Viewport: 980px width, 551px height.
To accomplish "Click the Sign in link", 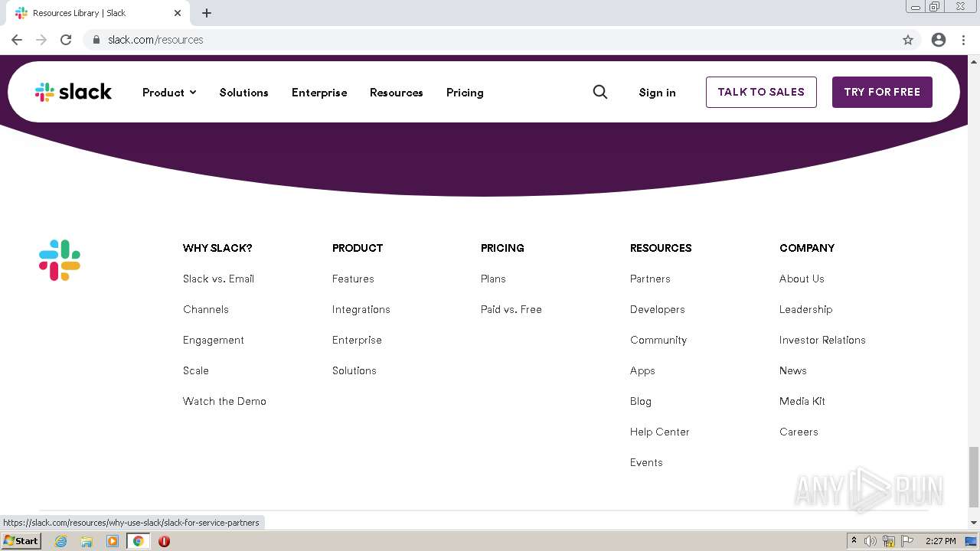I will coord(658,93).
